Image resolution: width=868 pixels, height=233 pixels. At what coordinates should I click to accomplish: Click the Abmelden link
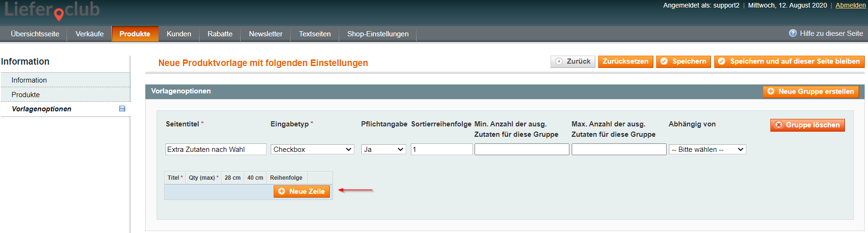click(x=851, y=5)
